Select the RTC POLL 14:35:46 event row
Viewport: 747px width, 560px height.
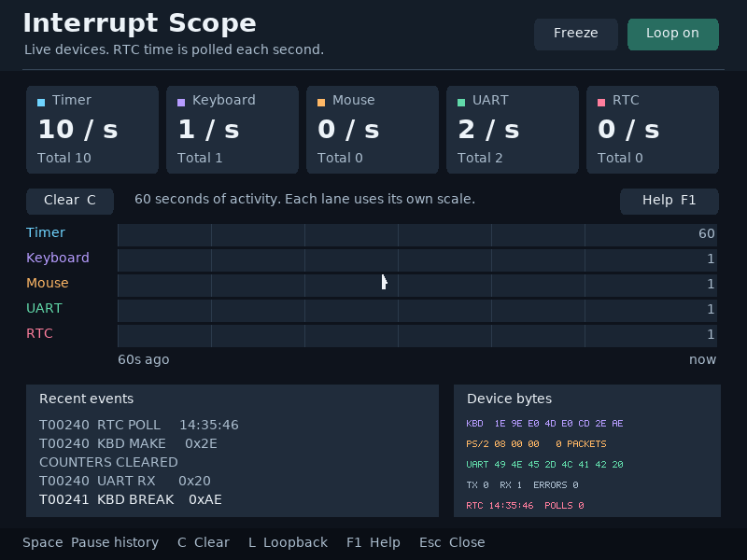(x=139, y=425)
